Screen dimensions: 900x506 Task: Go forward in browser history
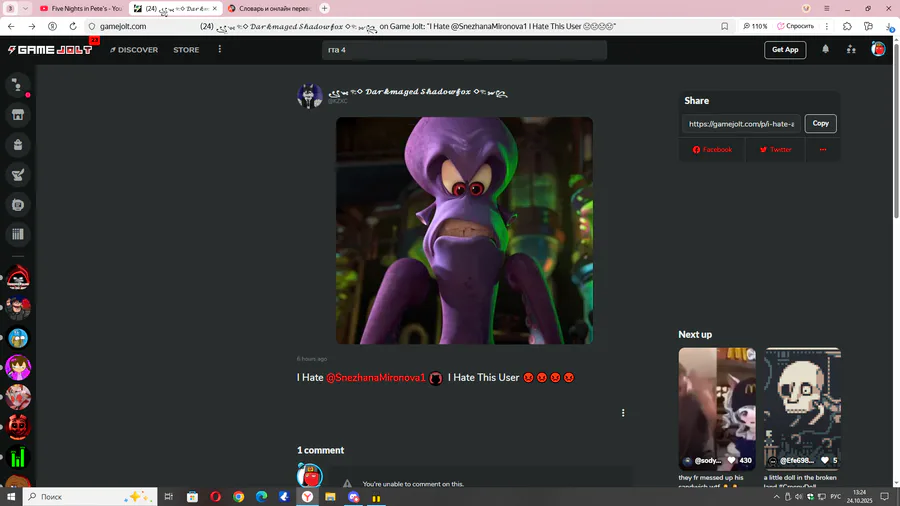pos(32,26)
